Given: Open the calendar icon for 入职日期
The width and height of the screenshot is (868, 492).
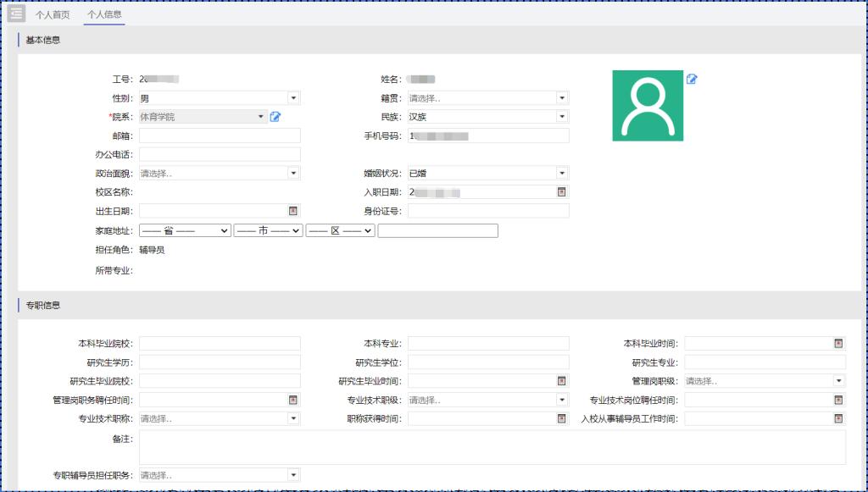Looking at the screenshot, I should [561, 192].
